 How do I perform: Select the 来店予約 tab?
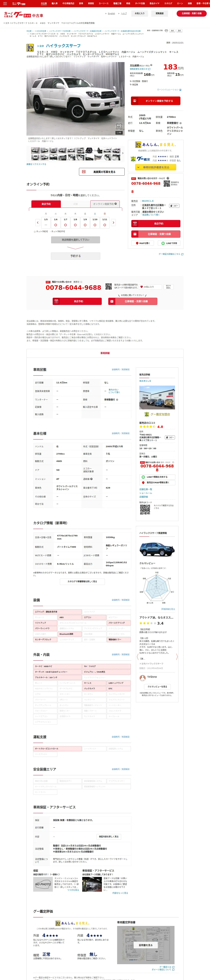click(46, 204)
